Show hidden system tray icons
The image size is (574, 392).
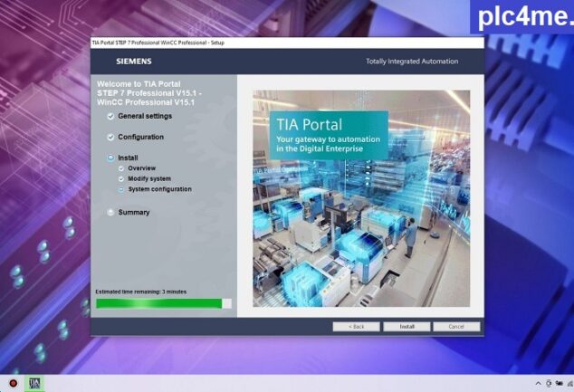[540, 383]
